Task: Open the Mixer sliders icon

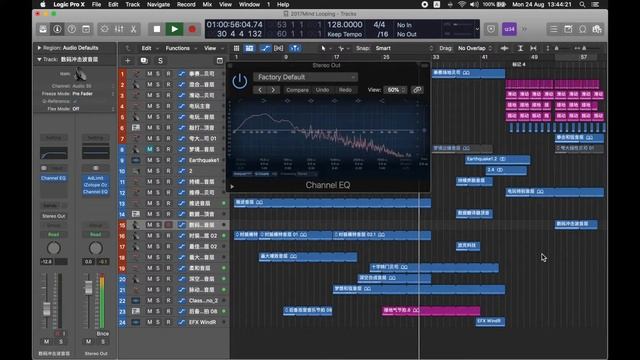Action: click(119, 29)
